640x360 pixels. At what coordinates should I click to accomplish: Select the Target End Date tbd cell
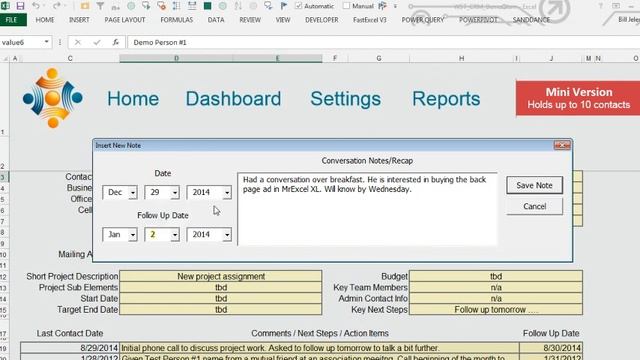[x=221, y=310]
